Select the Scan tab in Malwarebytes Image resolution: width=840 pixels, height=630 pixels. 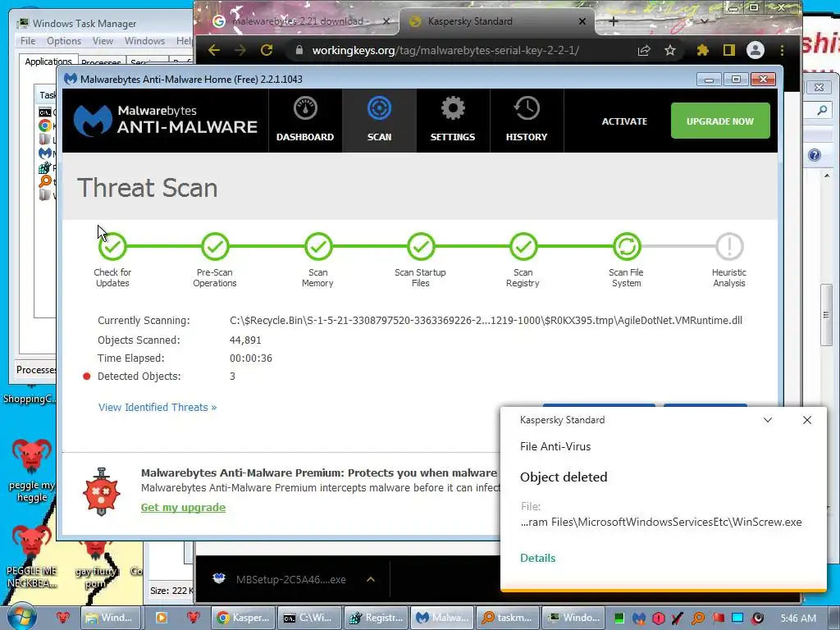(379, 121)
